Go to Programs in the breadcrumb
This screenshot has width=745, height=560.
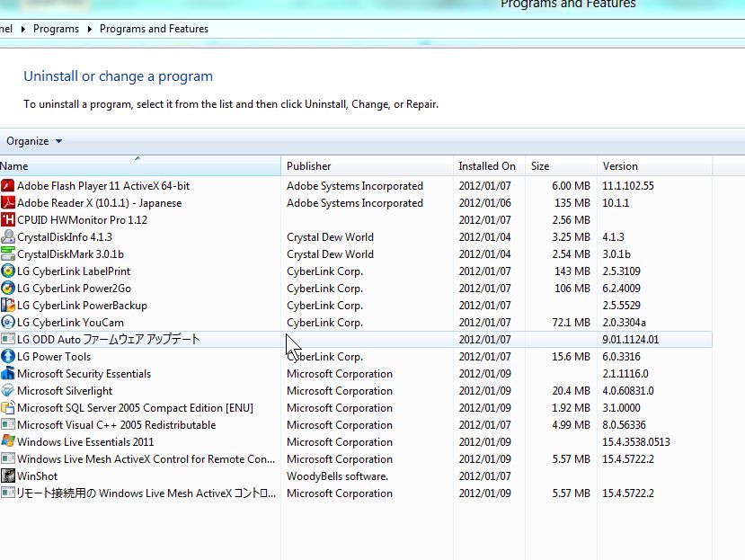pos(56,29)
